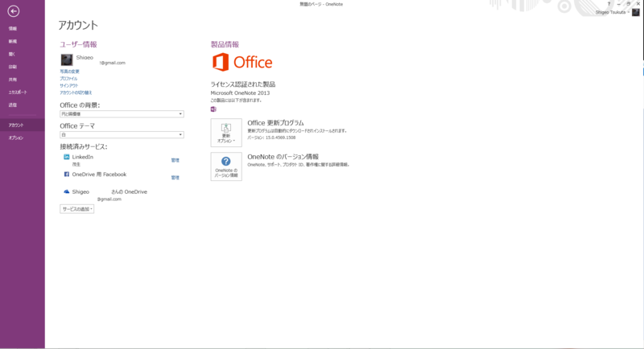This screenshot has height=349, width=644.
Task: Click the 写真の変更 (Change photo) link
Action: (69, 72)
